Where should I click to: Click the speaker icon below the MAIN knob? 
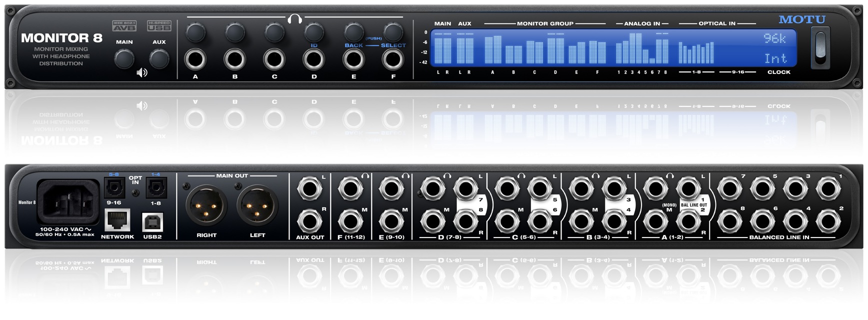click(142, 73)
